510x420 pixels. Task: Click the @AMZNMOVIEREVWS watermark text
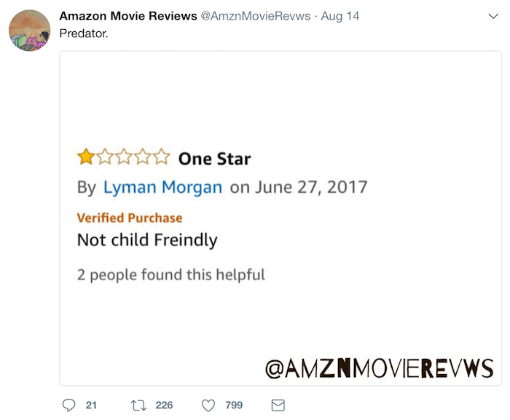380,368
